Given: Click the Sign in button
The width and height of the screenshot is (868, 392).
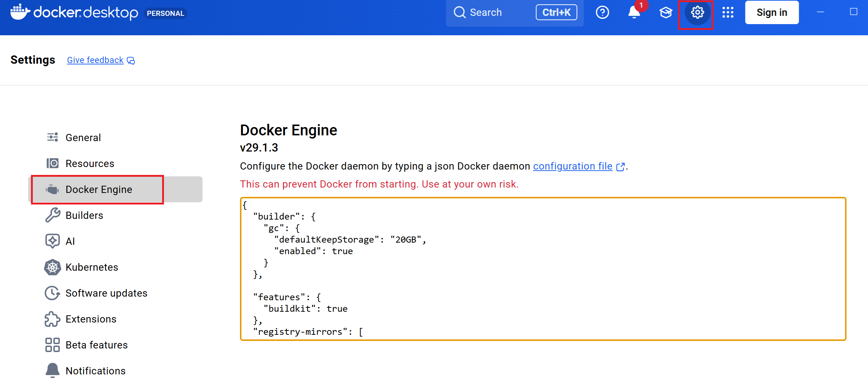Looking at the screenshot, I should (x=771, y=13).
